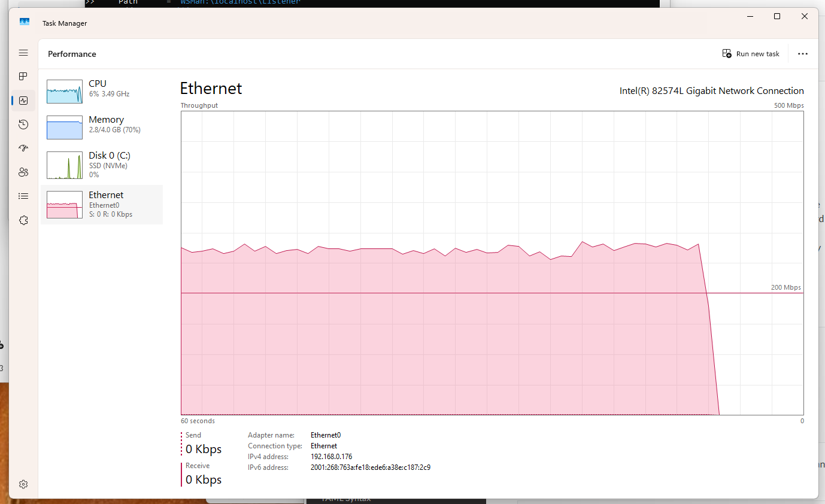Show the Details list icon
825x504 pixels.
(23, 196)
